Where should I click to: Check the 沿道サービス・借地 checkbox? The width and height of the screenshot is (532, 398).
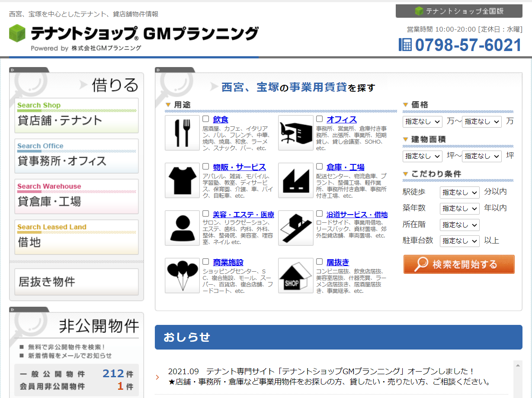(x=319, y=214)
